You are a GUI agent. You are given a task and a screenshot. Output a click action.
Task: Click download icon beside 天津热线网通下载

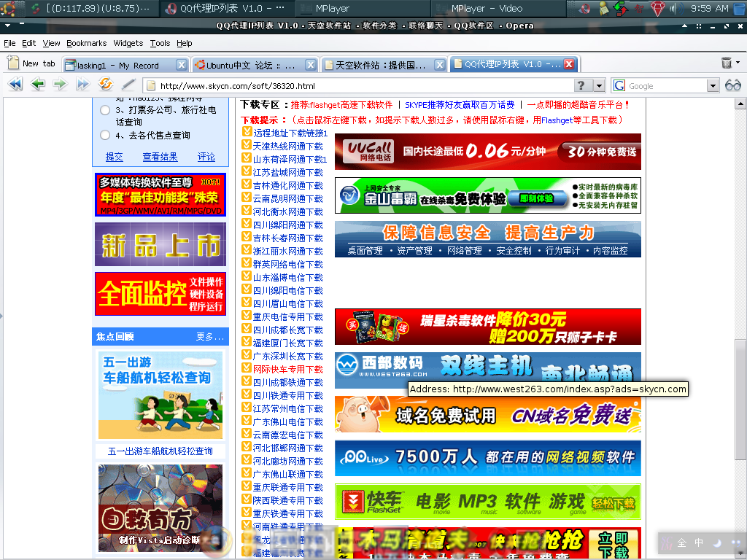[x=247, y=145]
